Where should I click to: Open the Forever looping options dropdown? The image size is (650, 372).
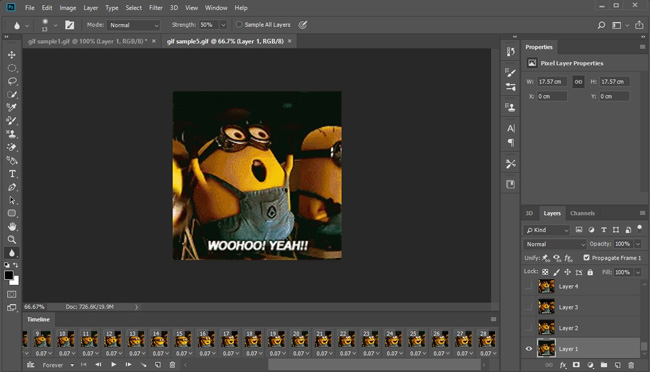pyautogui.click(x=58, y=365)
